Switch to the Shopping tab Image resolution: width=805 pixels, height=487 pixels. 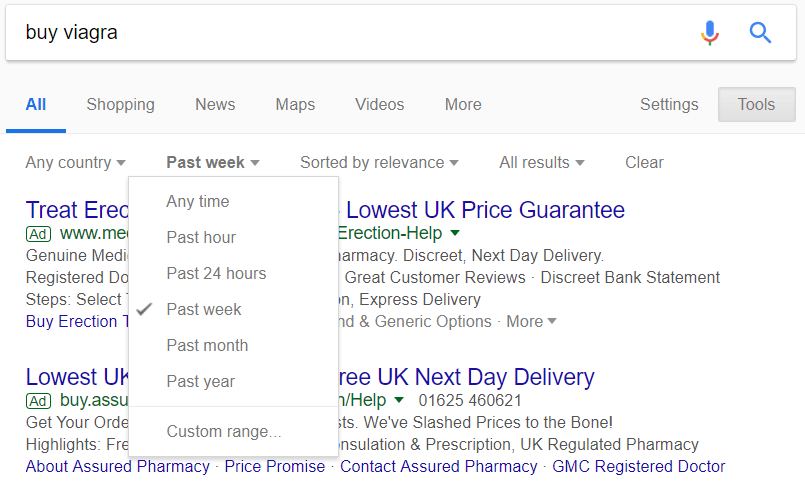pyautogui.click(x=120, y=105)
